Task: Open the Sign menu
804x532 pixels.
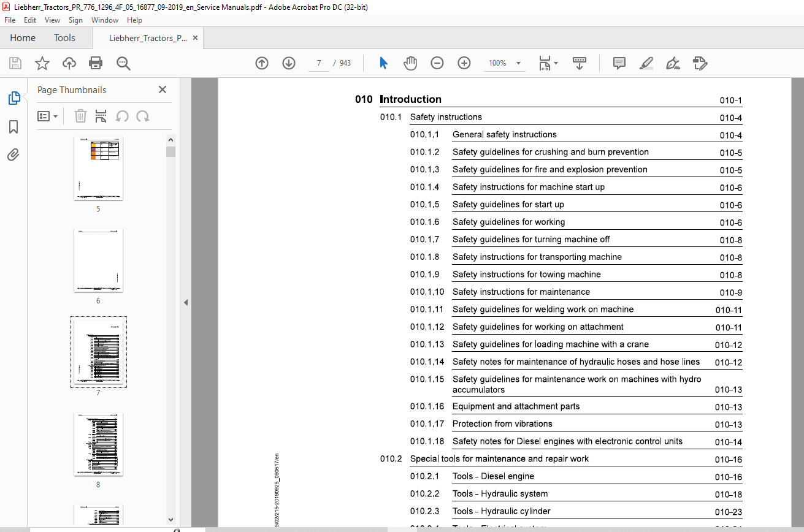Action: click(x=75, y=20)
